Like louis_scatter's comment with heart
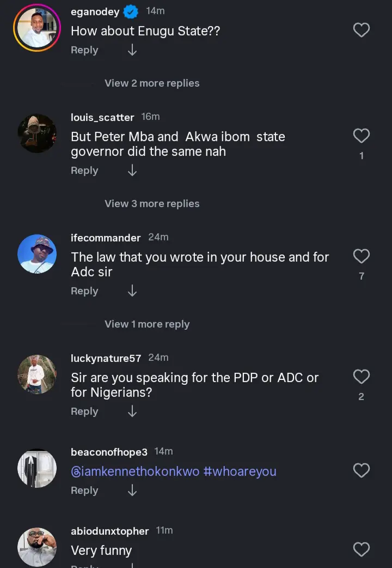The width and height of the screenshot is (392, 568). (362, 136)
